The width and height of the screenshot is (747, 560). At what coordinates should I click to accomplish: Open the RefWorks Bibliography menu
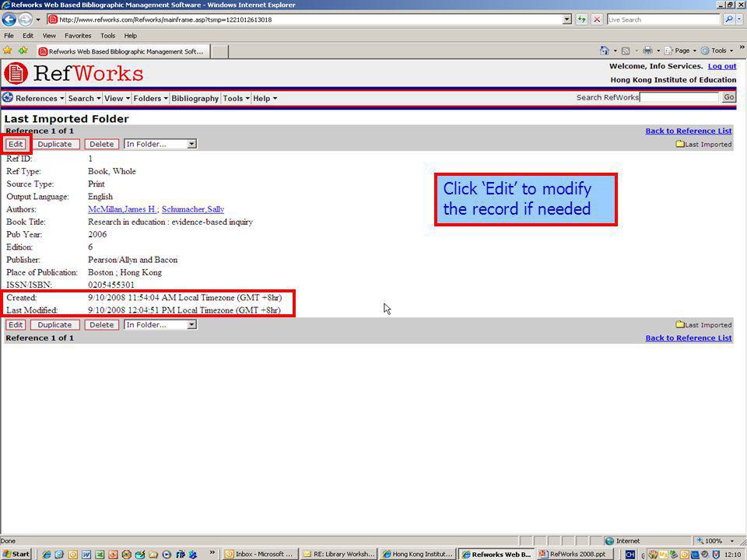(x=195, y=98)
